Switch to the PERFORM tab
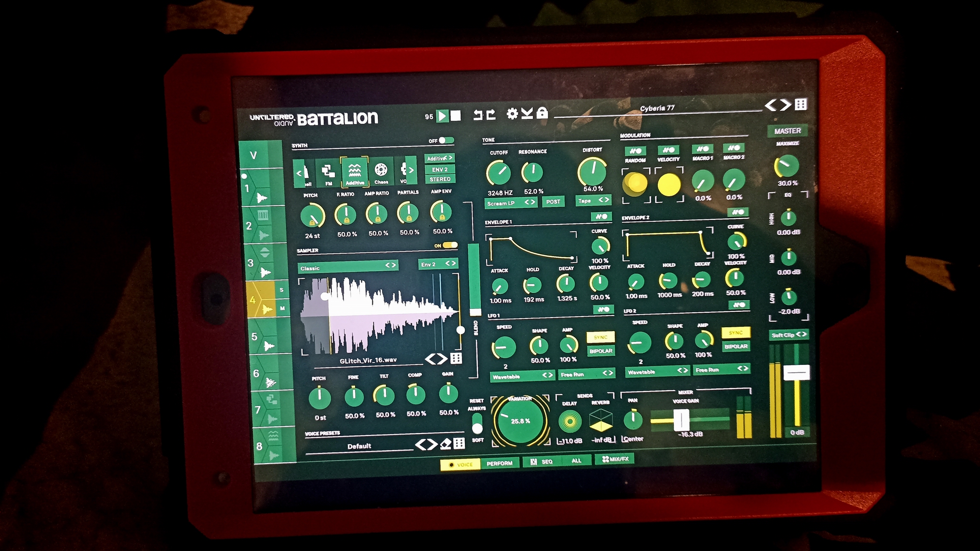Viewport: 980px width, 551px height. tap(499, 463)
